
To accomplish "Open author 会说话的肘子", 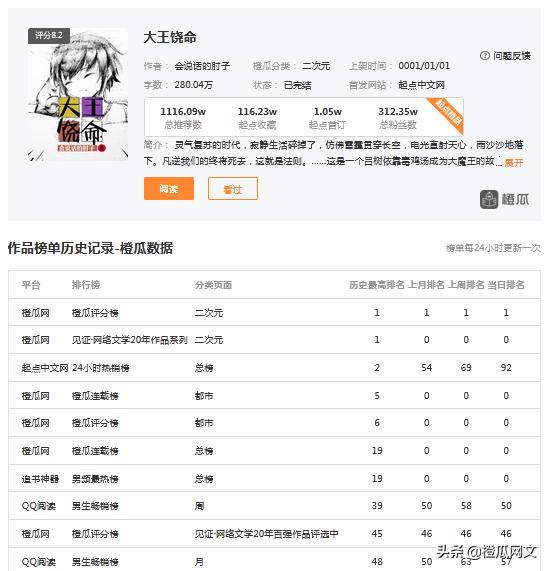I will 202,66.
